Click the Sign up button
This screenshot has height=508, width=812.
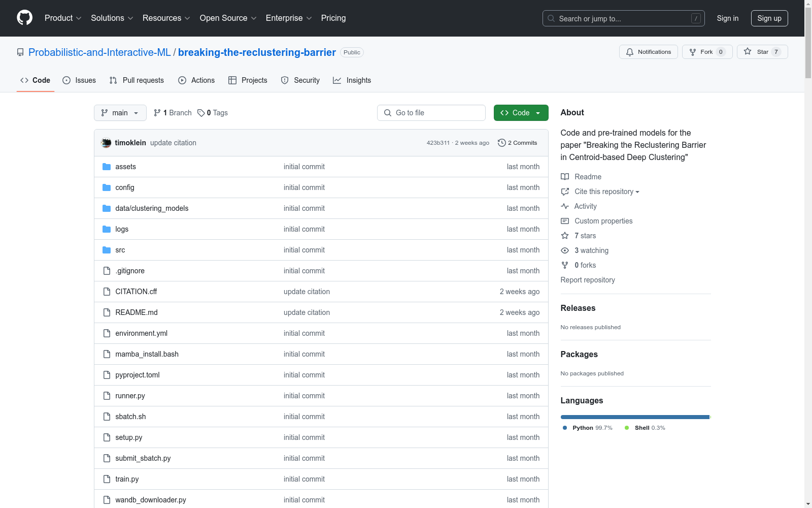[769, 18]
